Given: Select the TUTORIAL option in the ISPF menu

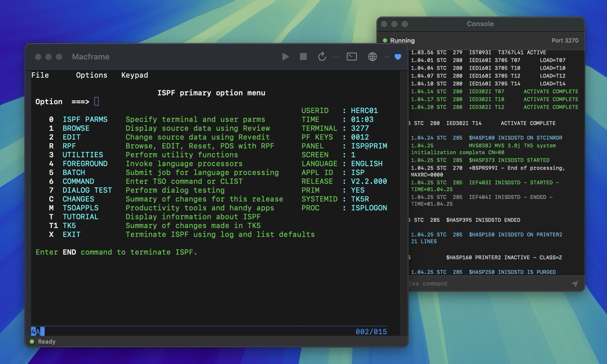Looking at the screenshot, I should click(x=81, y=217).
